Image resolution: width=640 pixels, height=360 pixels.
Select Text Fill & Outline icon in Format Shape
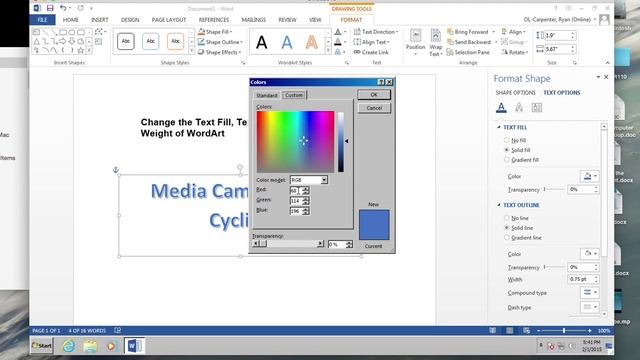501,107
